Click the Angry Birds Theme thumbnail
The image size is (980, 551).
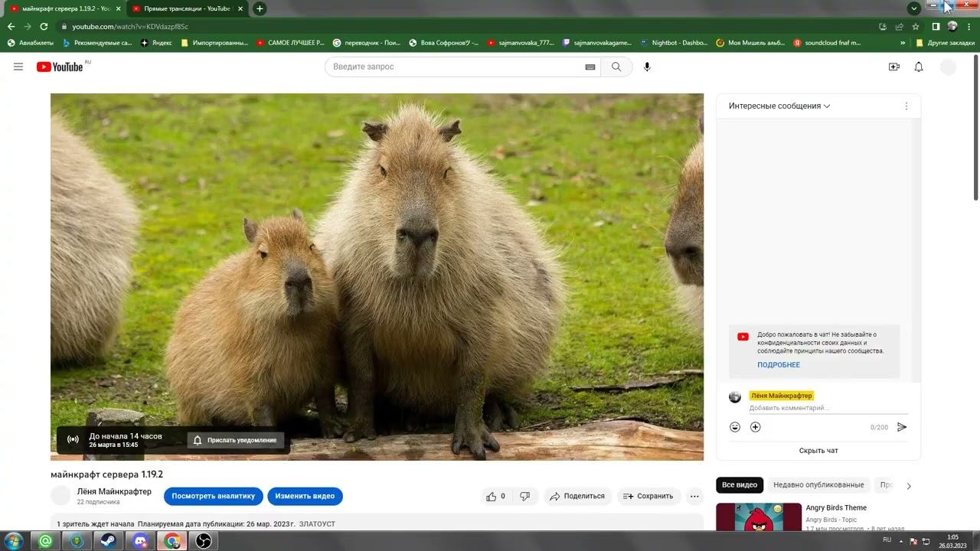tap(758, 518)
